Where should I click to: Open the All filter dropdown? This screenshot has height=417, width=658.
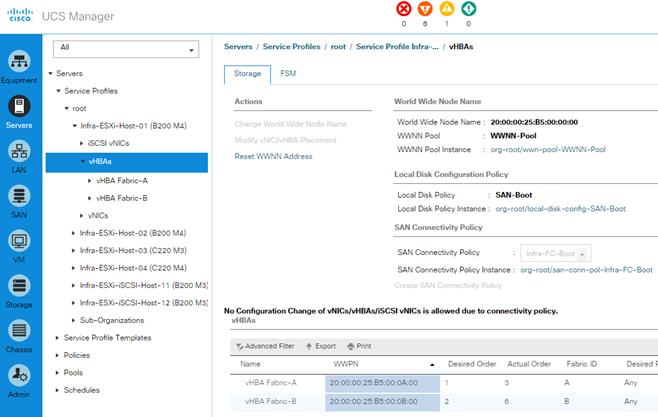tap(126, 49)
